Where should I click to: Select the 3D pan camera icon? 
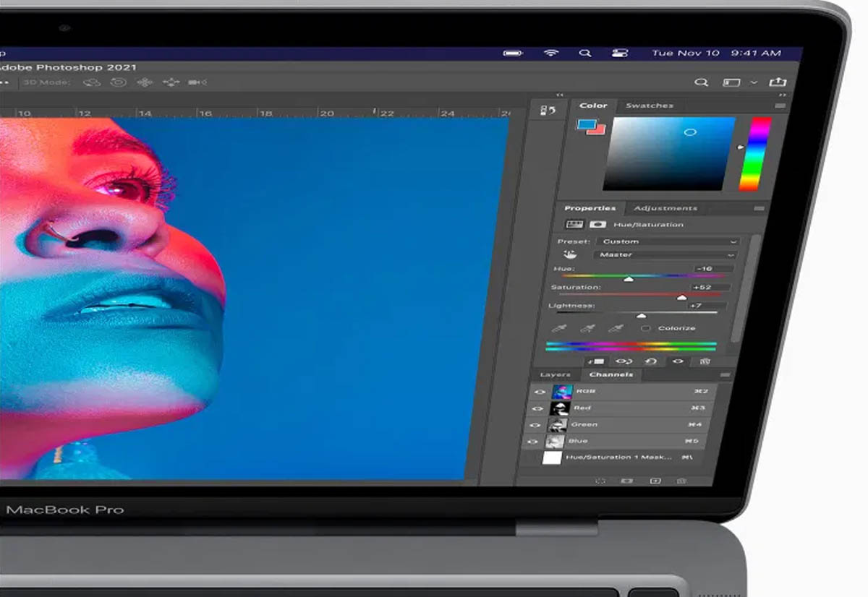[145, 82]
